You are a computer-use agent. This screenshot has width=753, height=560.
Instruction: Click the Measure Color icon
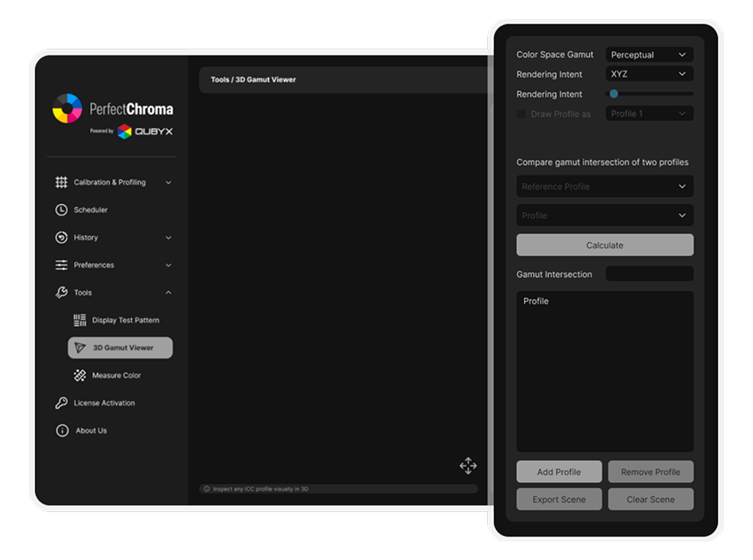pos(79,375)
